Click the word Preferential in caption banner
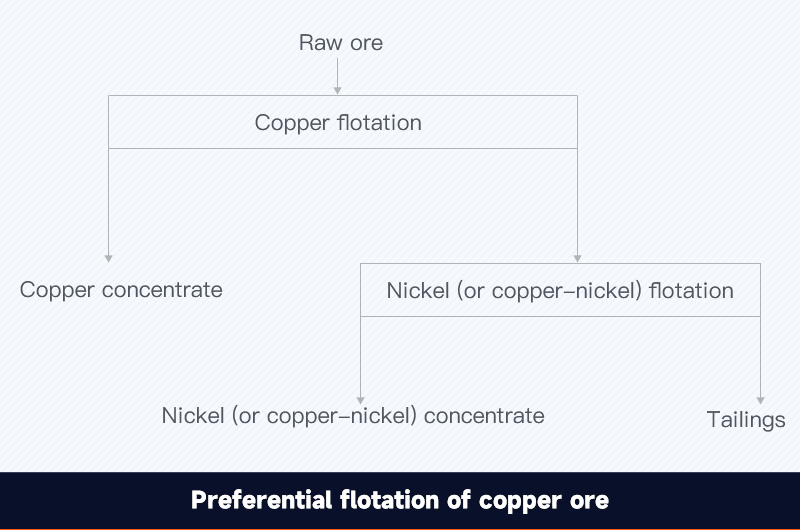800x530 pixels. 262,500
